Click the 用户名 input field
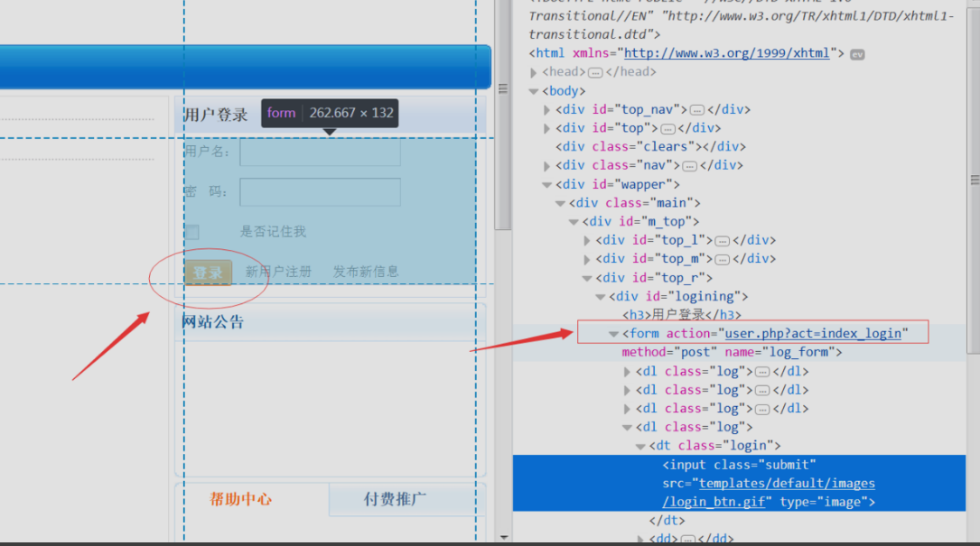 click(320, 152)
